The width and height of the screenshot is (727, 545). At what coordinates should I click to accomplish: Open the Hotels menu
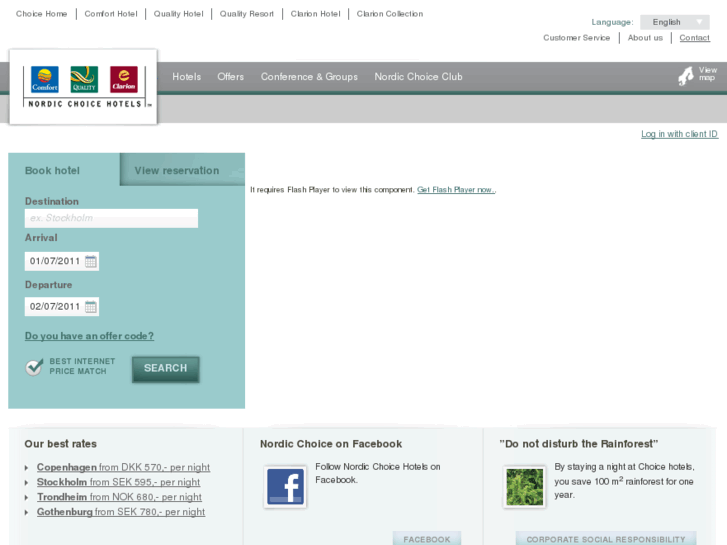click(x=187, y=77)
